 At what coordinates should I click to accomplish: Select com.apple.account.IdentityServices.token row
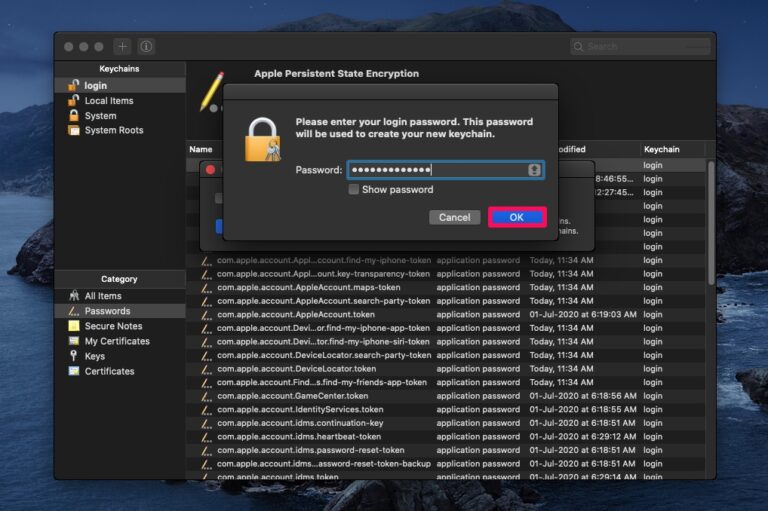click(x=446, y=410)
